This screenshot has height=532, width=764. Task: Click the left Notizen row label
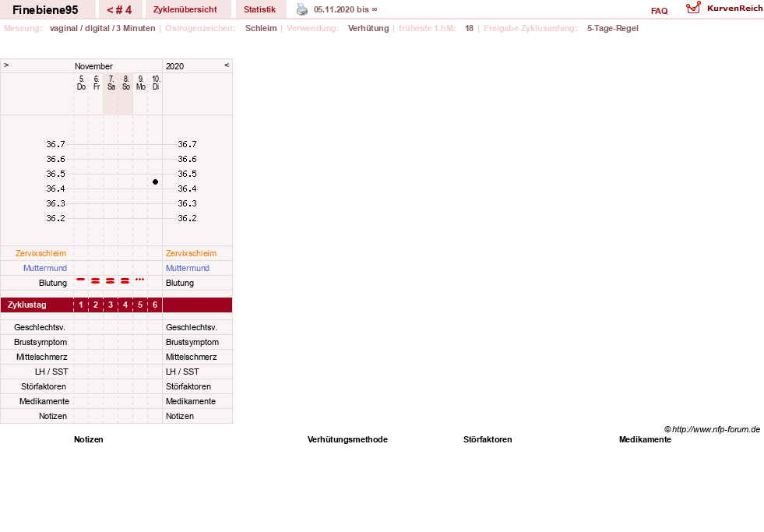tap(53, 416)
